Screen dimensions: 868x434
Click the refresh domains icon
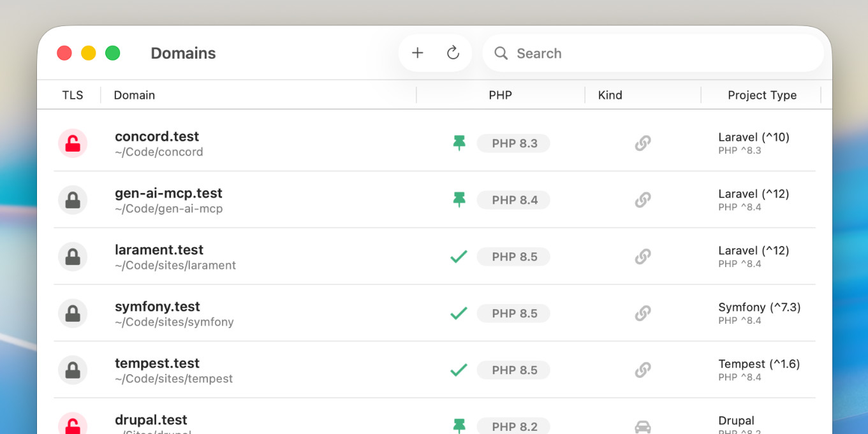(453, 53)
